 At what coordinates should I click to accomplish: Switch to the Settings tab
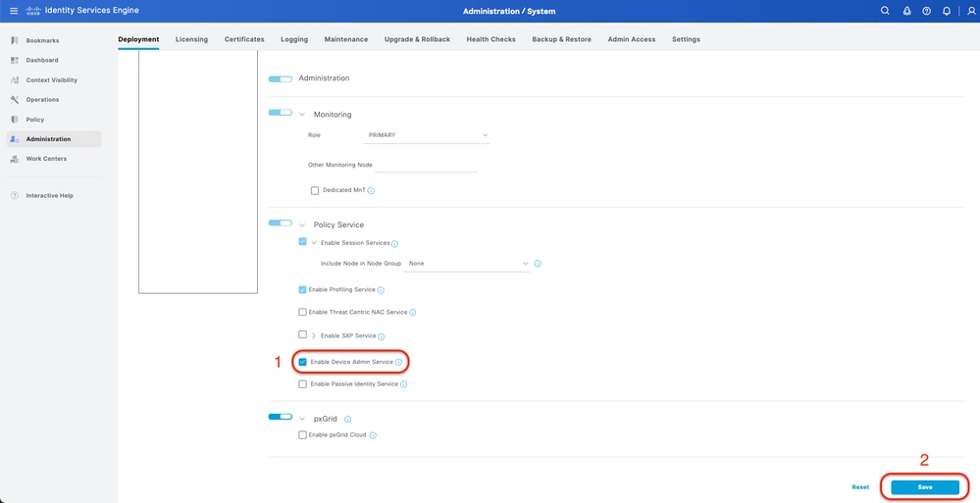(x=686, y=39)
